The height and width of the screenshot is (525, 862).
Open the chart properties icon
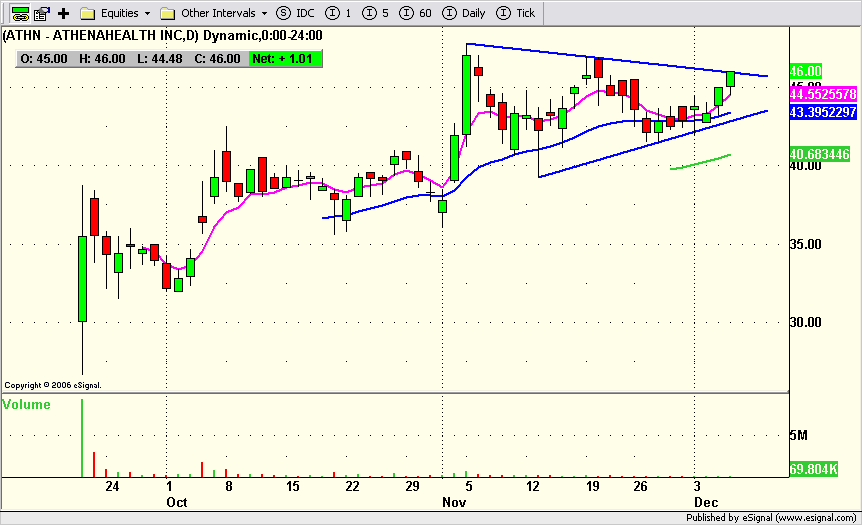(x=42, y=13)
